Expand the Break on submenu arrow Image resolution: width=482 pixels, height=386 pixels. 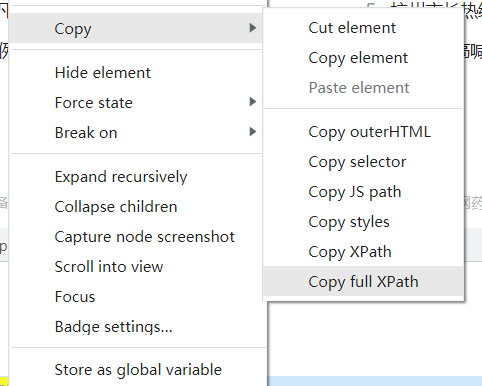[x=253, y=132]
